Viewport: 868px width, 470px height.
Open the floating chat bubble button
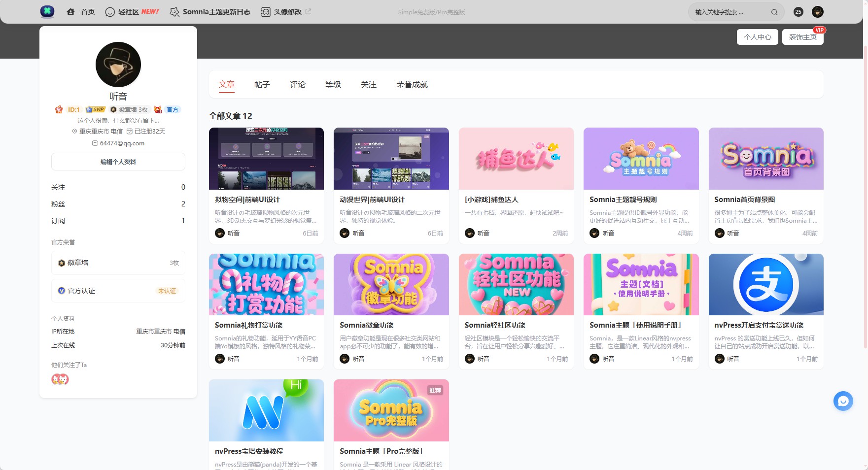[x=843, y=401]
